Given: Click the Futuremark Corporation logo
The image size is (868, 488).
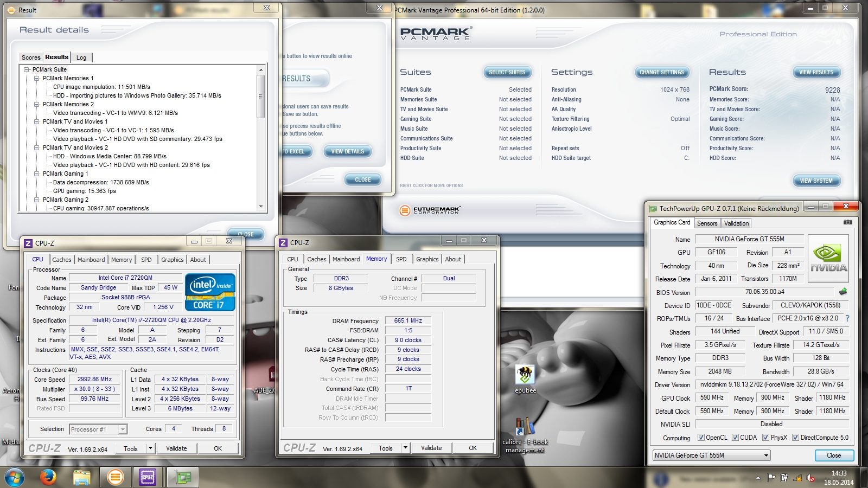Looking at the screenshot, I should tap(430, 210).
